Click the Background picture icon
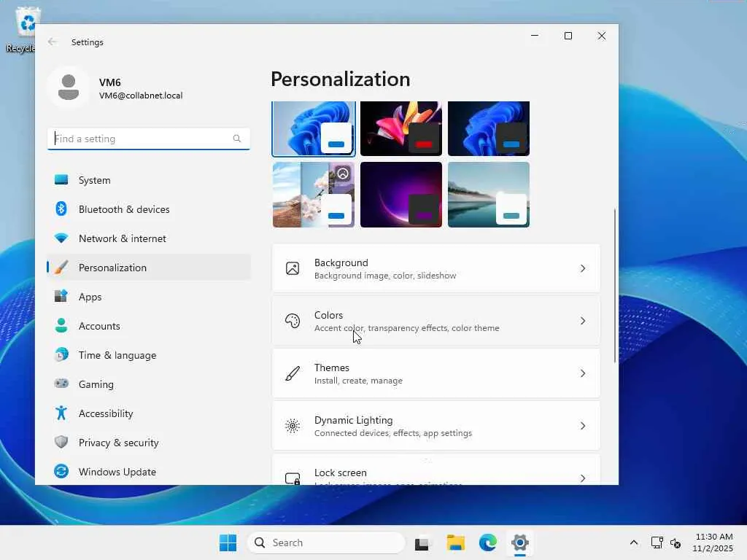This screenshot has height=560, width=747. tap(293, 268)
